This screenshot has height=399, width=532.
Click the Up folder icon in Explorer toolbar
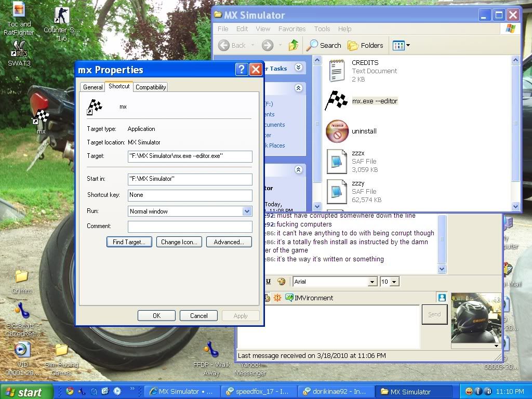pyautogui.click(x=294, y=45)
